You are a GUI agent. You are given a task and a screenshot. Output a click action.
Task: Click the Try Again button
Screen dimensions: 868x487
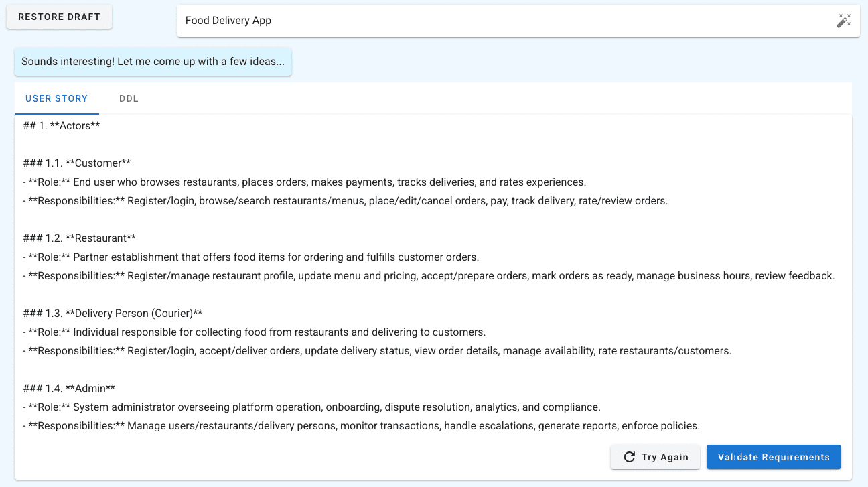point(655,457)
